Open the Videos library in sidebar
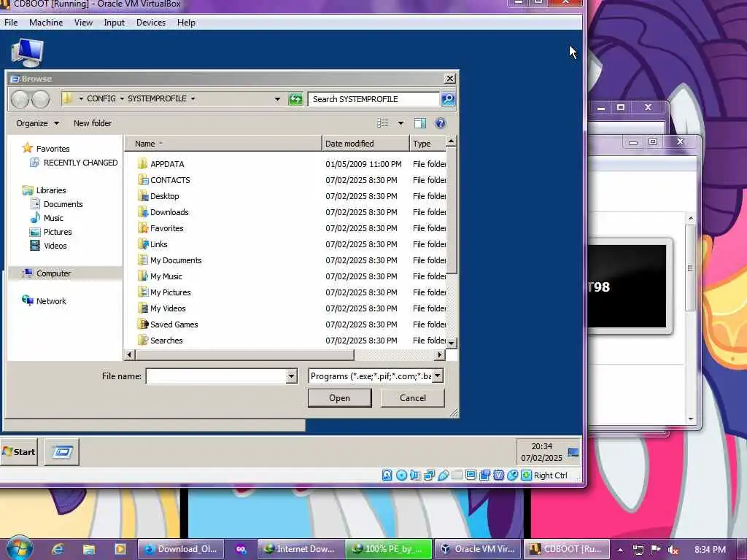 pyautogui.click(x=55, y=246)
